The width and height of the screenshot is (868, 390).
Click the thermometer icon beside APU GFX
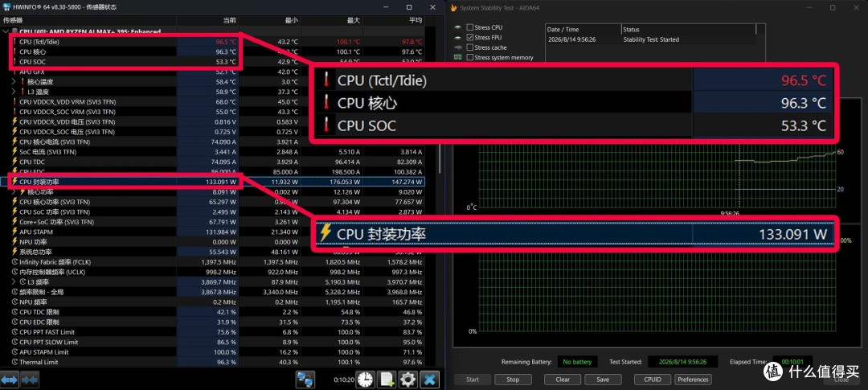click(x=15, y=72)
